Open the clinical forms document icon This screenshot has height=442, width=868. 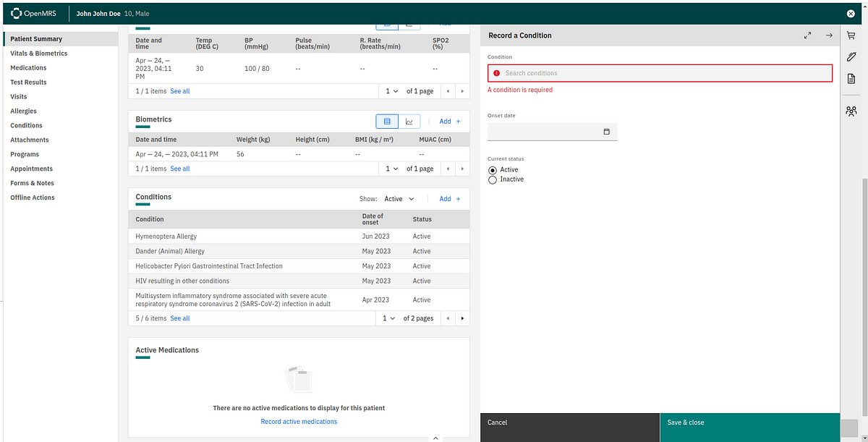[851, 78]
